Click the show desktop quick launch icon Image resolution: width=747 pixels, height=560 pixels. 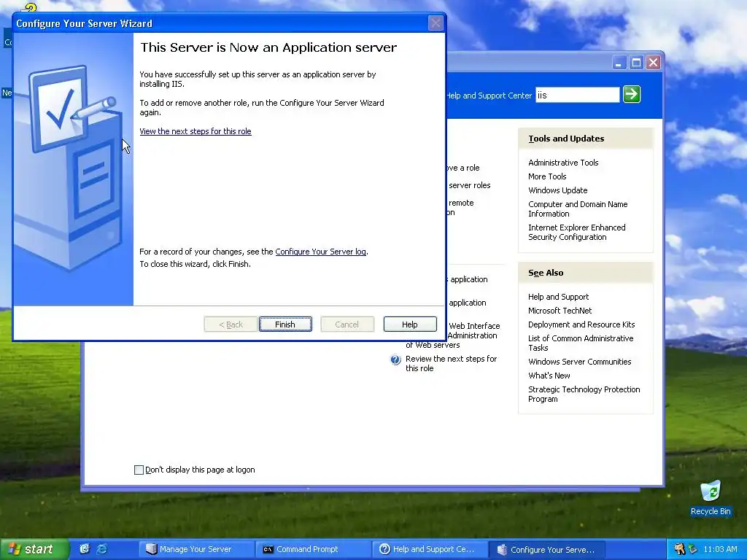85,549
